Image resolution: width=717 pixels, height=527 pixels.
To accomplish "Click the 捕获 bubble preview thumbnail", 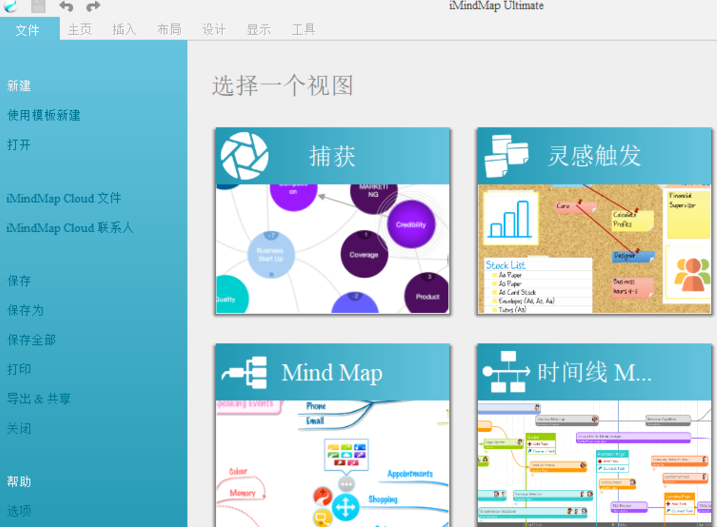I will point(332,249).
